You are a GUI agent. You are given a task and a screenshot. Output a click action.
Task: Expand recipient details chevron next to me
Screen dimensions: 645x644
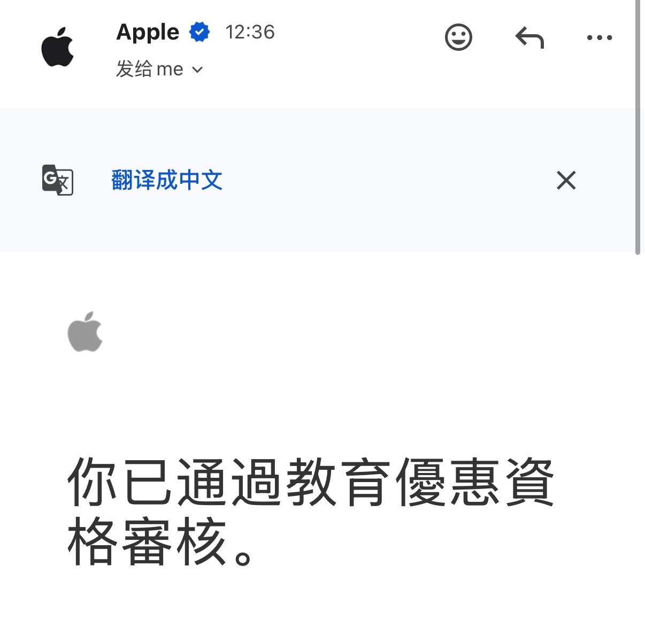[x=197, y=69]
